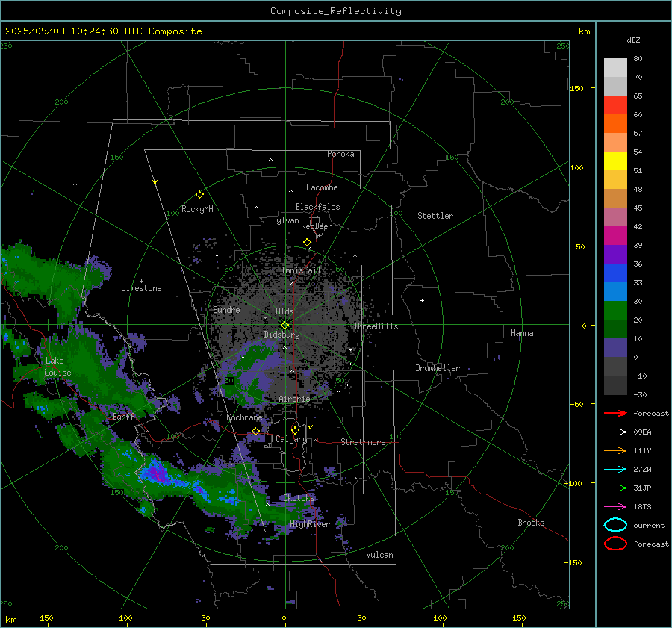The height and width of the screenshot is (628, 672).
Task: Click the magenta 18TS arrow icon
Action: point(615,507)
